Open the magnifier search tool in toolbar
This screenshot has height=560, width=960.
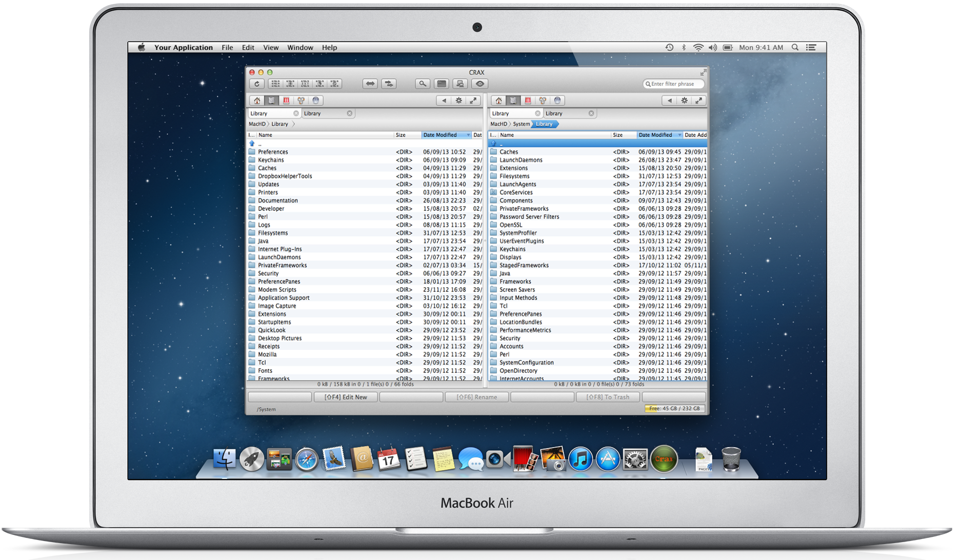[423, 84]
